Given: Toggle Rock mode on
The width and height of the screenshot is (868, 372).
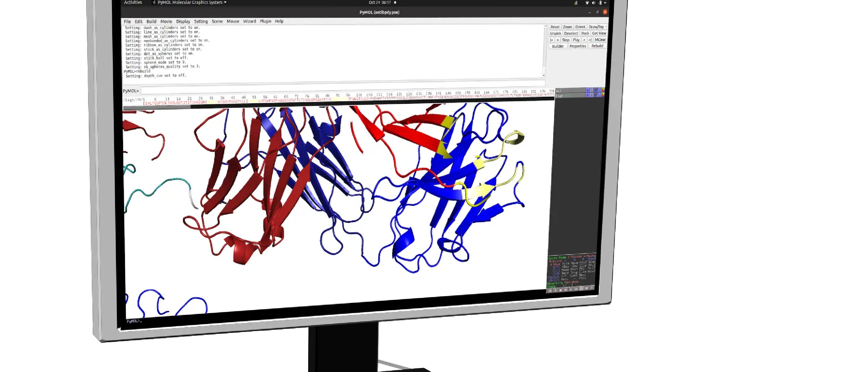Looking at the screenshot, I should [585, 33].
